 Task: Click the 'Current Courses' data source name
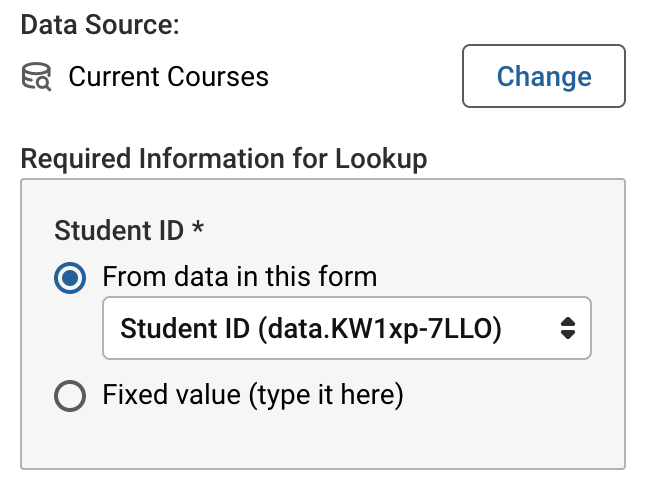(168, 77)
